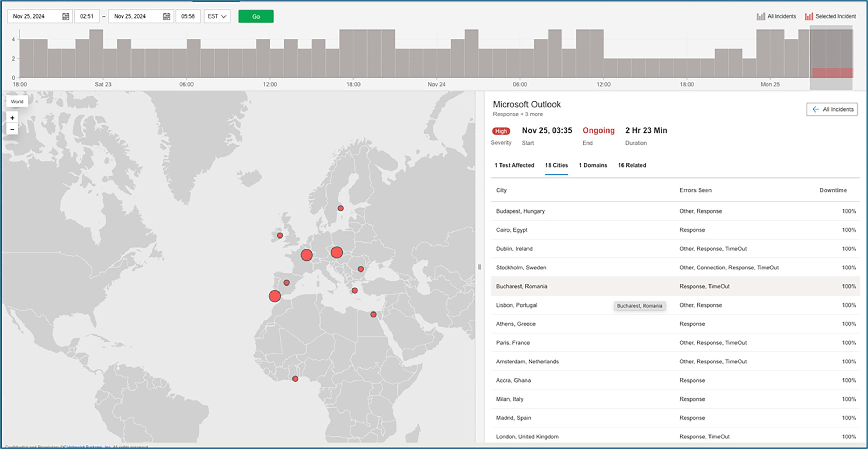Select the Milan, Italy row
This screenshot has height=450, width=868.
[x=675, y=399]
